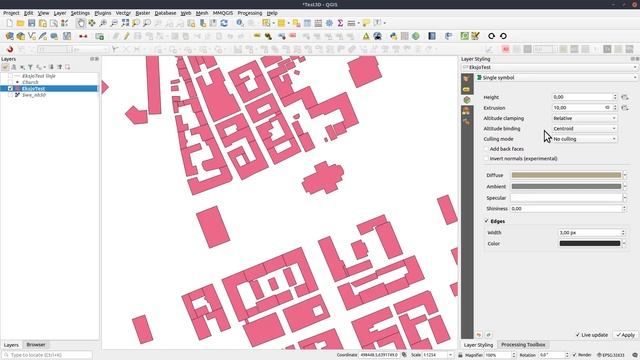Open Altitude binding Centroid dropdown
The image size is (640, 360).
click(584, 129)
